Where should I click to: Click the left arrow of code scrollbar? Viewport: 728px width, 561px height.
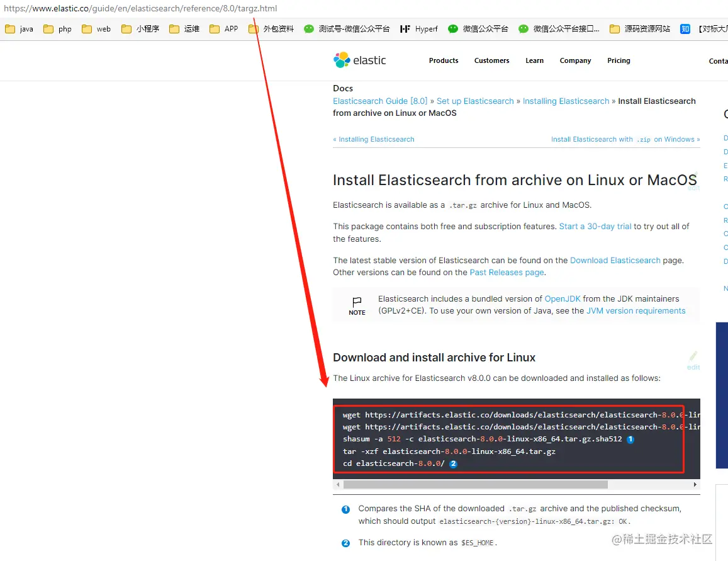pos(338,484)
